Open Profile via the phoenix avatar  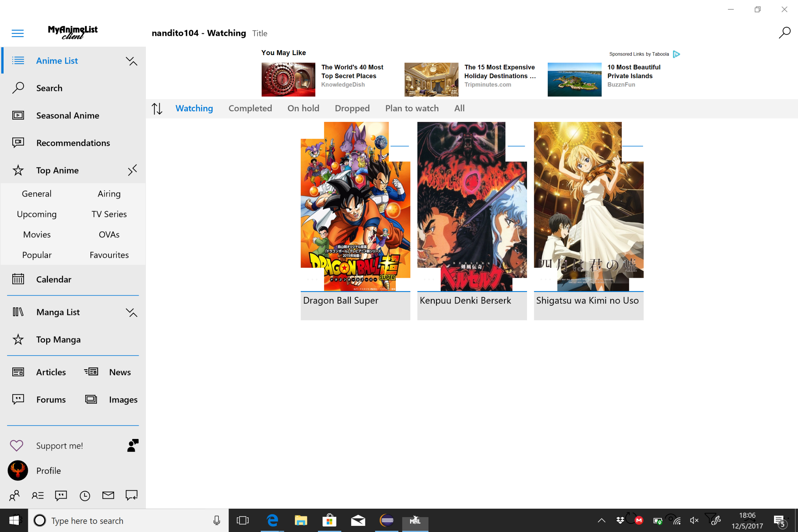coord(18,470)
